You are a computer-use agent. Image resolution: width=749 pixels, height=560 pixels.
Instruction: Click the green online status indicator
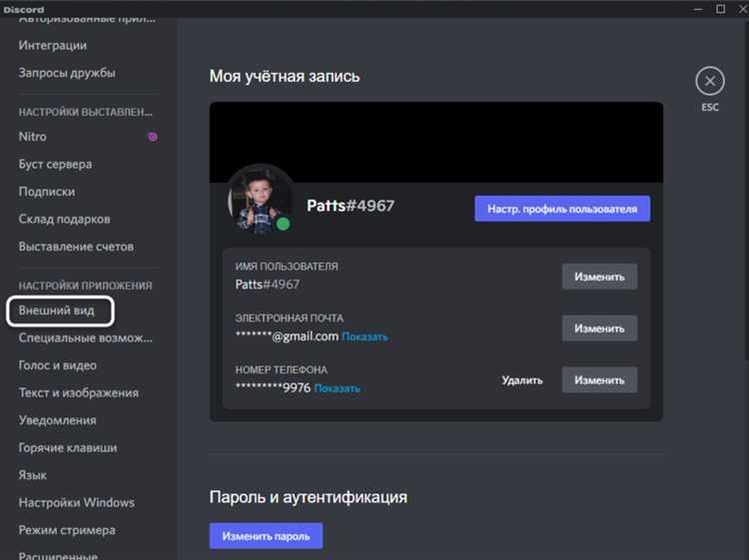(283, 224)
